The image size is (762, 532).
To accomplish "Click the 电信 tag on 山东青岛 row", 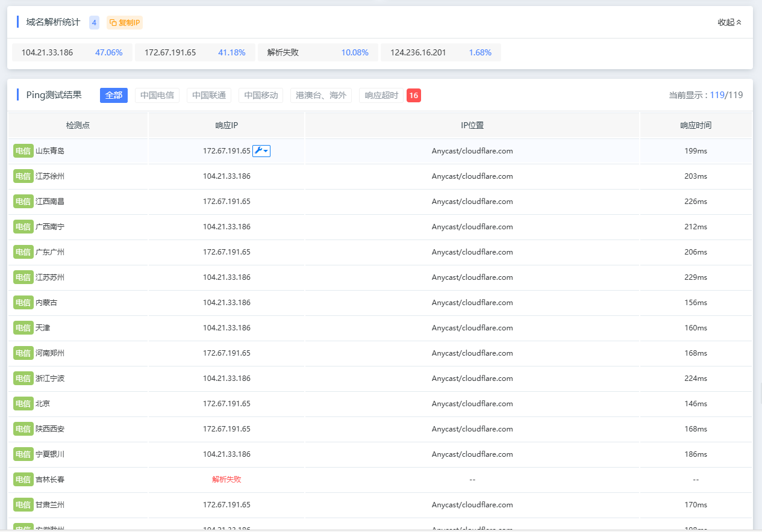I will coord(23,151).
